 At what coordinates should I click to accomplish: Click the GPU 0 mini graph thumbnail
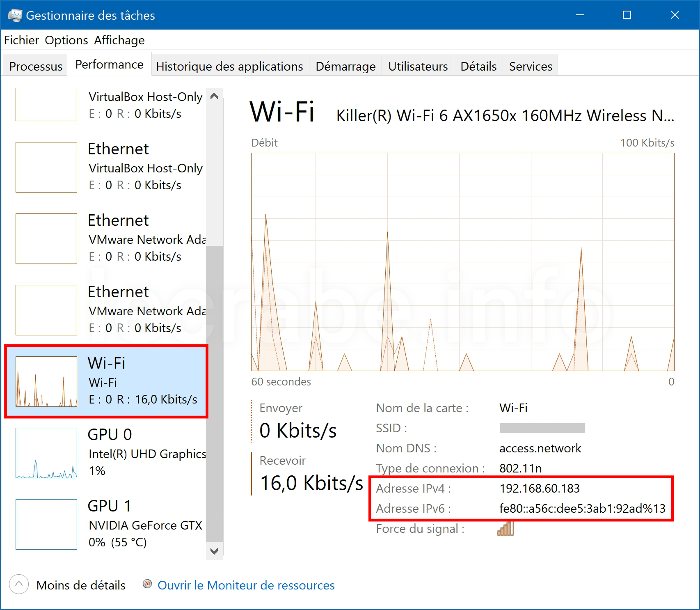46,453
